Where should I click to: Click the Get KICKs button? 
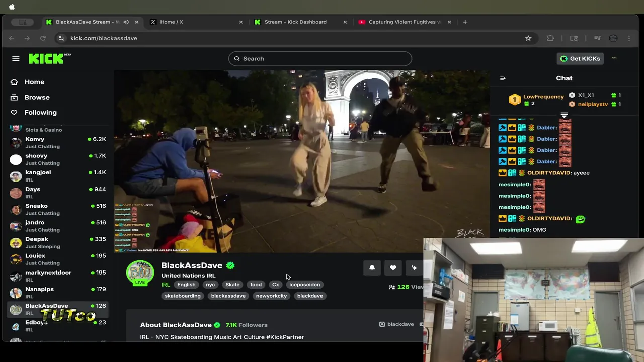[580, 59]
